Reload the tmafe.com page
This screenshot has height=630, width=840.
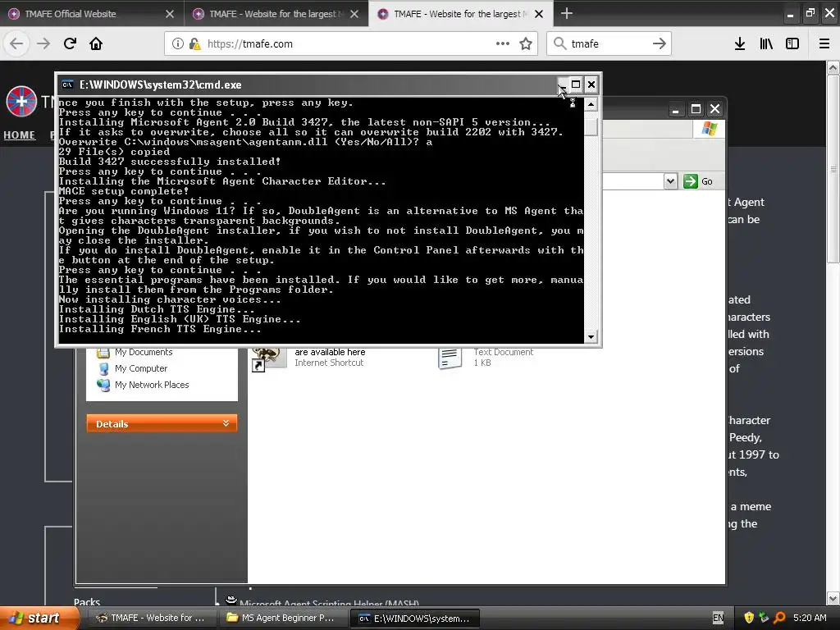click(x=70, y=43)
